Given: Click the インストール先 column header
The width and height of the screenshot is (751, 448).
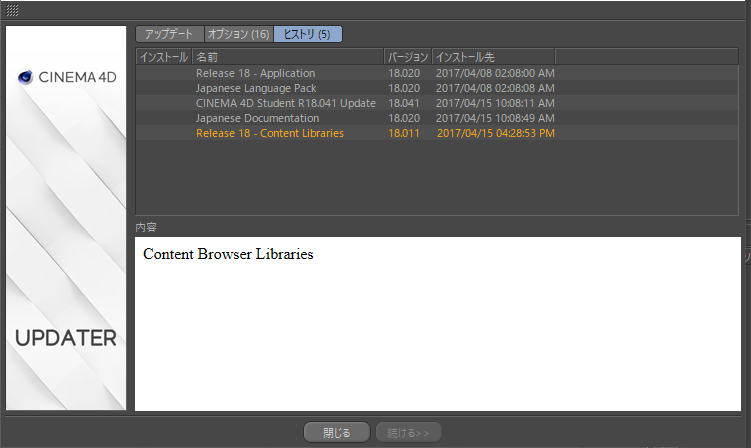Looking at the screenshot, I should click(x=493, y=57).
